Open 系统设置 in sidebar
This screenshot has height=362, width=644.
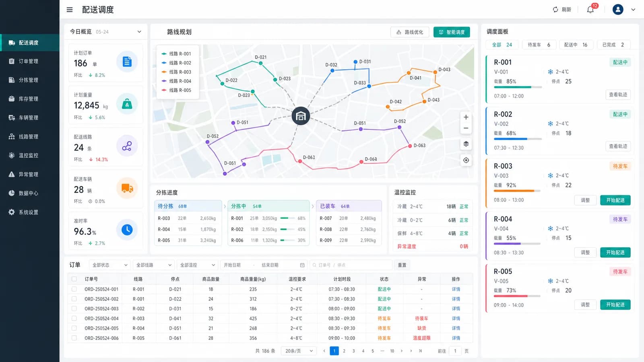30,212
